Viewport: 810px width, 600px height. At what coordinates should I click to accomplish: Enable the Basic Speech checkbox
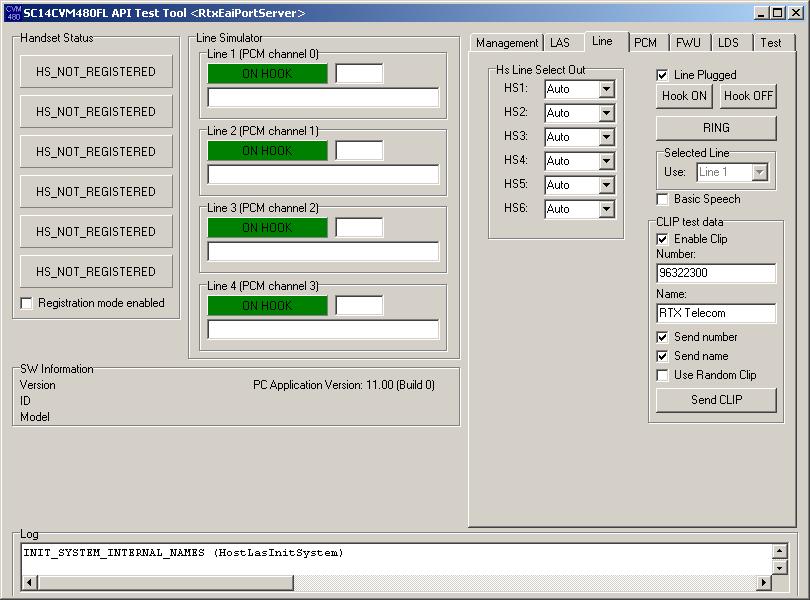tap(662, 199)
